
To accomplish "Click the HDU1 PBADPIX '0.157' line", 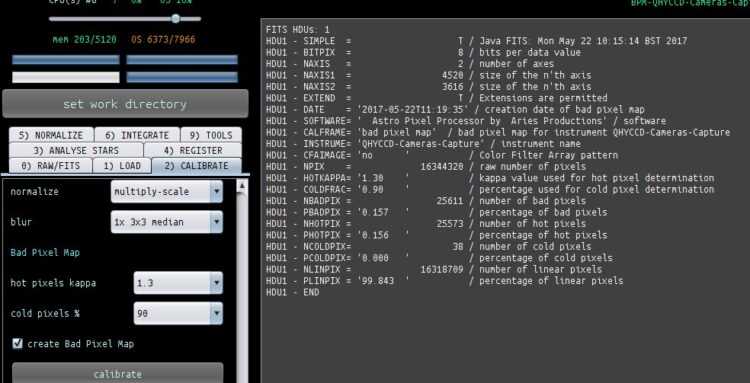I will coord(436,212).
